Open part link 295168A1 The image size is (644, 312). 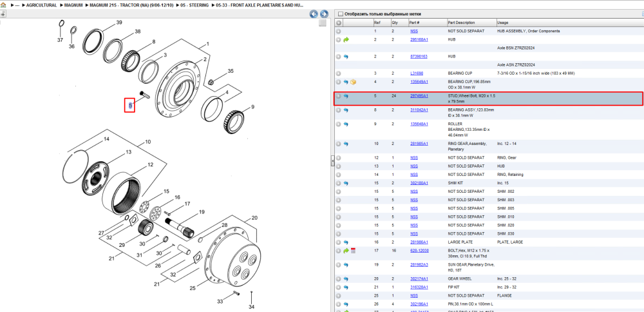click(x=419, y=40)
